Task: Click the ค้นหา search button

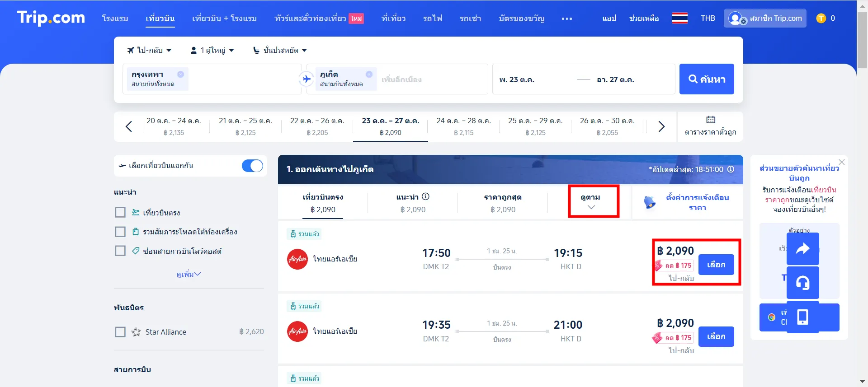Action: click(x=707, y=79)
